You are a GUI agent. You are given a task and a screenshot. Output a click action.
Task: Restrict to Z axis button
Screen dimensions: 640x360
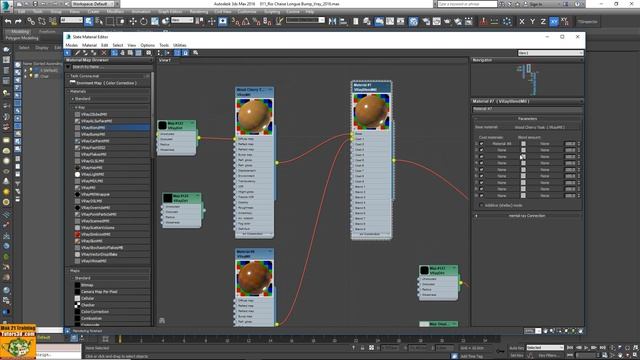point(543,21)
